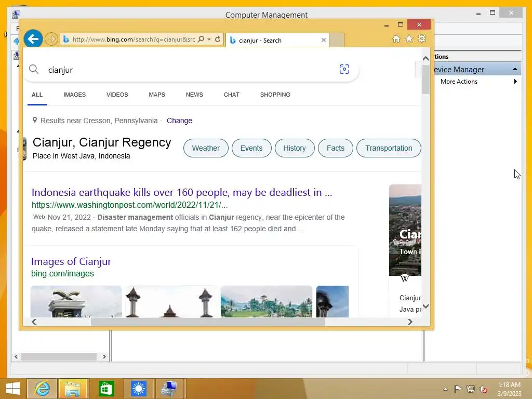This screenshot has width=532, height=399.
Task: Expand More Actions in Computer Management
Action: pos(478,82)
